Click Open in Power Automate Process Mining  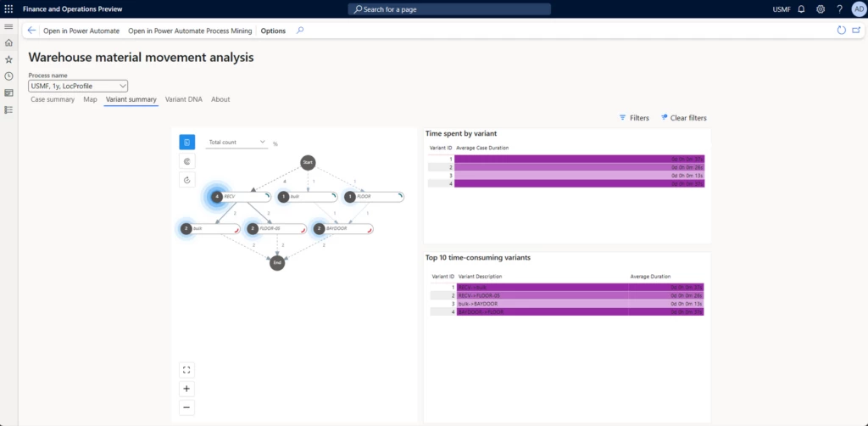190,31
